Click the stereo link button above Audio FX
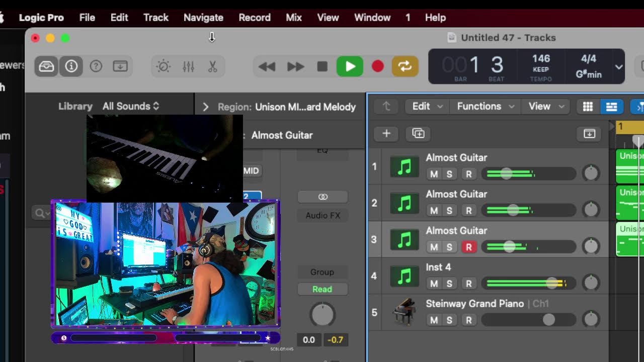The image size is (644, 362). [x=323, y=197]
